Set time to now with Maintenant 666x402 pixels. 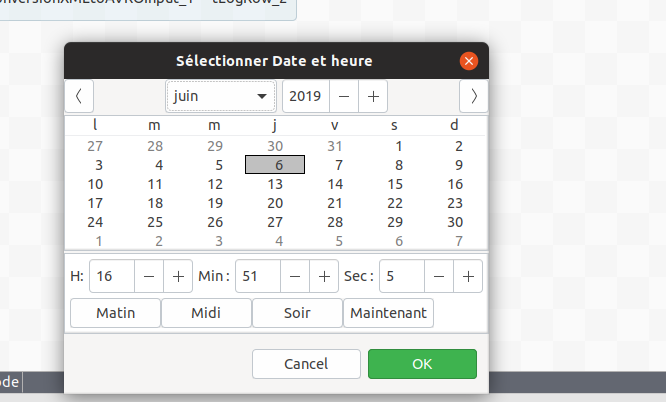click(388, 313)
